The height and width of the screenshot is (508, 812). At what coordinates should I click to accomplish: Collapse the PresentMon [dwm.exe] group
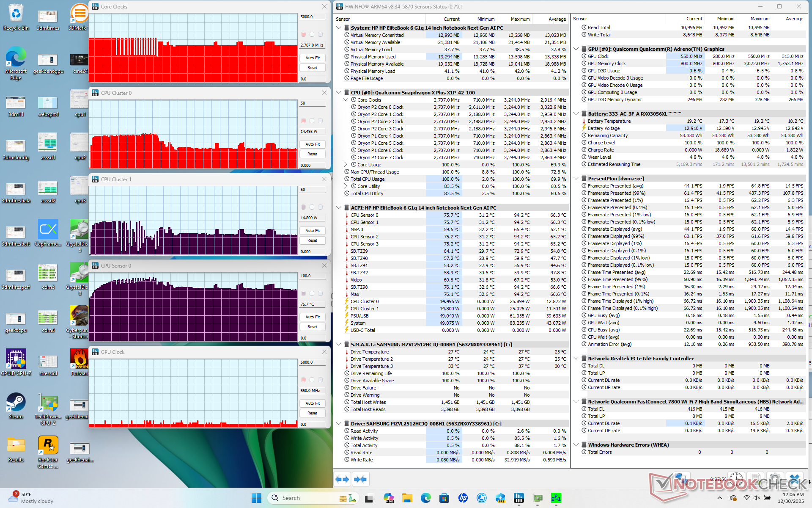(576, 179)
